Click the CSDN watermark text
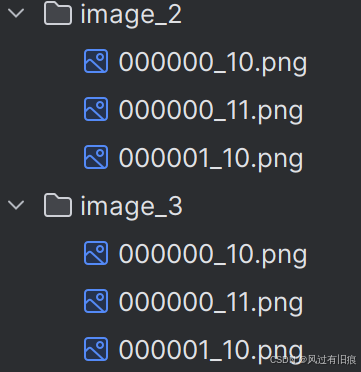Viewport: 361px width, 372px height. click(x=280, y=360)
